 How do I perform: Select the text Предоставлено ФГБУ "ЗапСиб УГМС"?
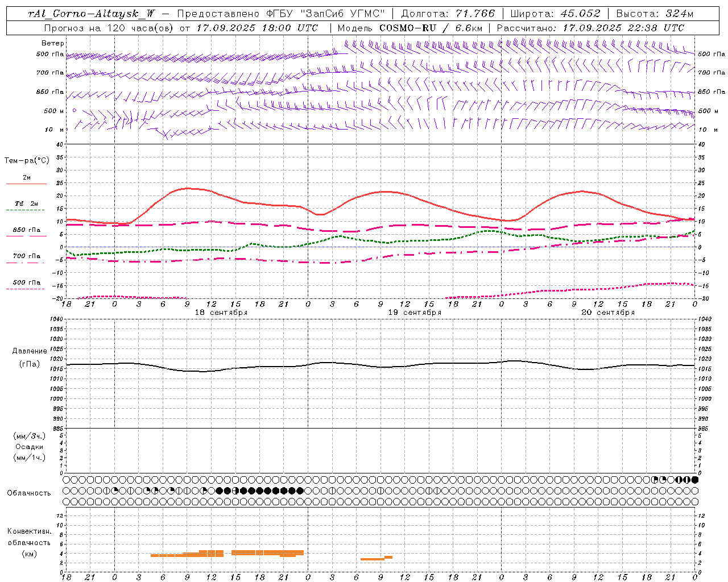[x=281, y=14]
